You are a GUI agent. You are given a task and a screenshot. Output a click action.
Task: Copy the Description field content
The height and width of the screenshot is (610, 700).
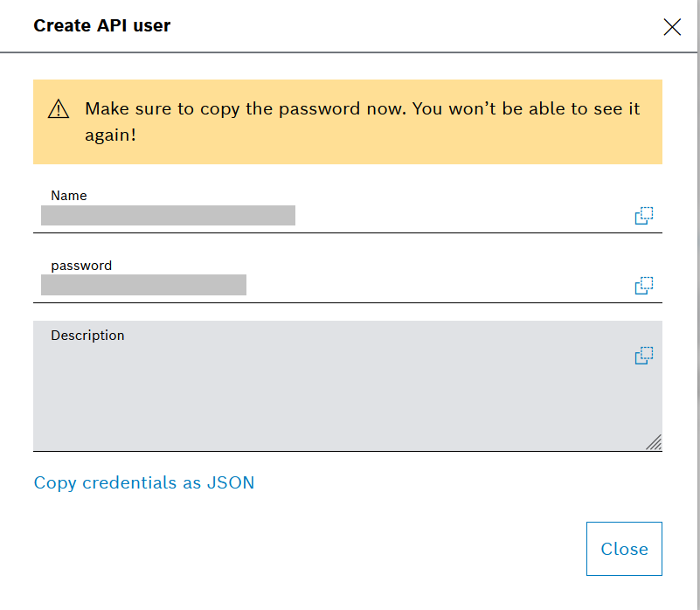[x=644, y=356]
